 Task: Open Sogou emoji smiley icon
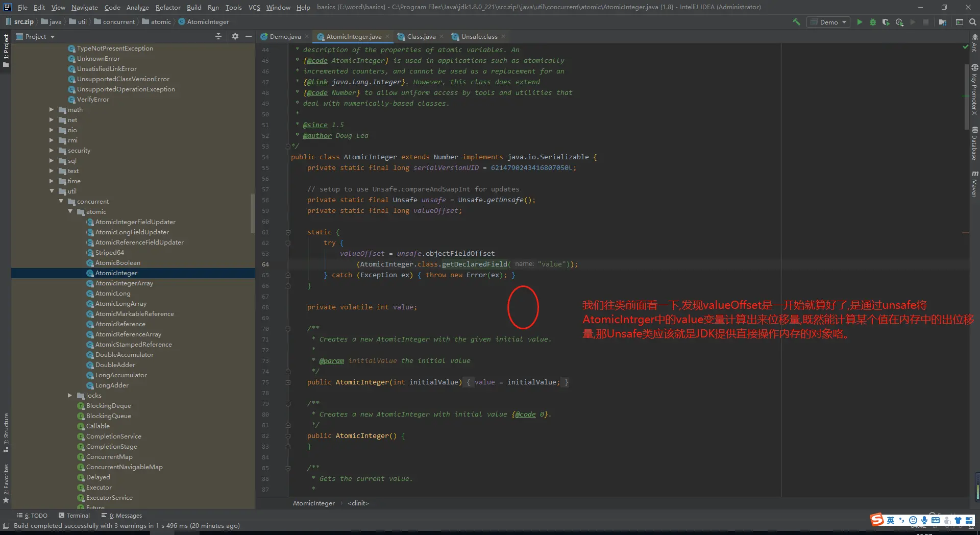click(x=913, y=520)
